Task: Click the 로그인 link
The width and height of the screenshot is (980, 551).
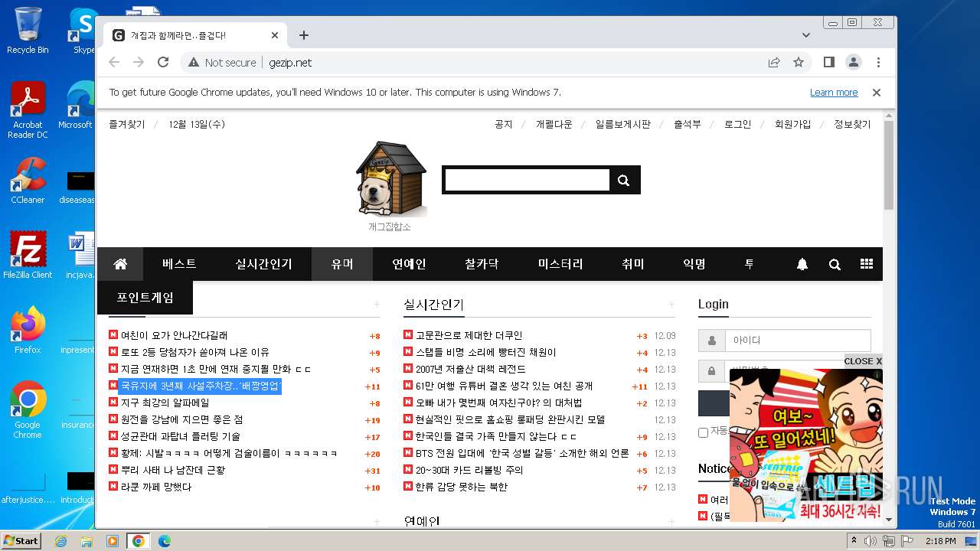Action: [737, 124]
